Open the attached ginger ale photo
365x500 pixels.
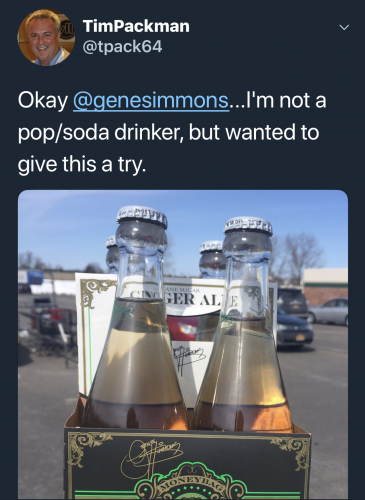(183, 344)
